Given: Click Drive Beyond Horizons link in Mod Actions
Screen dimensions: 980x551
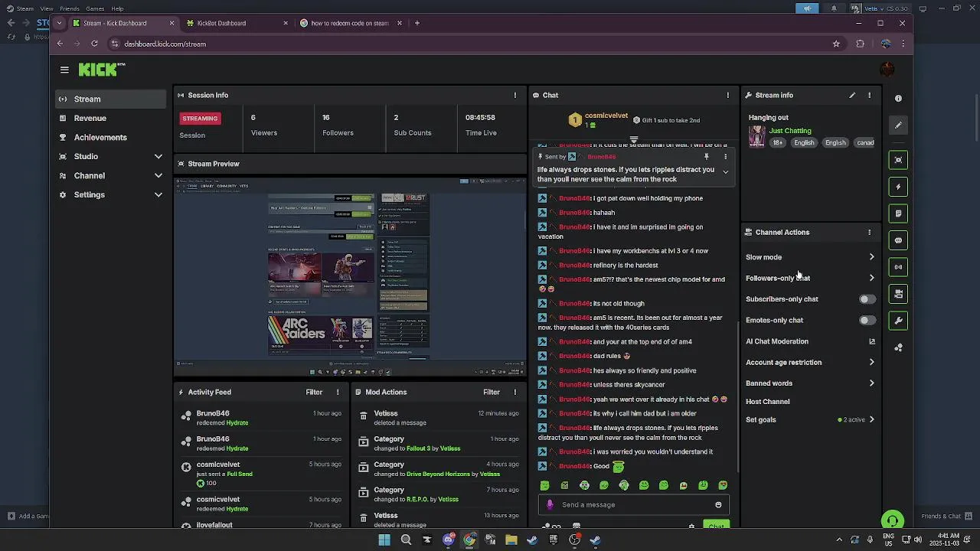Looking at the screenshot, I should pyautogui.click(x=438, y=474).
